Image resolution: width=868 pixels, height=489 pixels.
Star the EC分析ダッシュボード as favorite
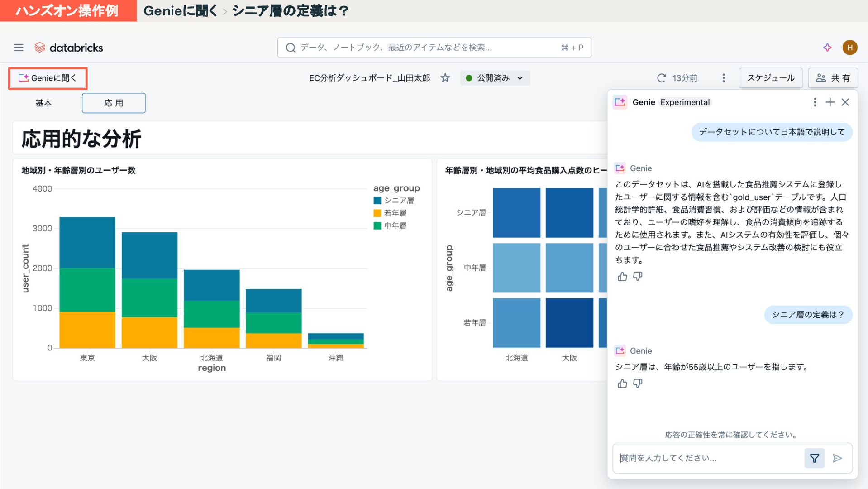(445, 78)
